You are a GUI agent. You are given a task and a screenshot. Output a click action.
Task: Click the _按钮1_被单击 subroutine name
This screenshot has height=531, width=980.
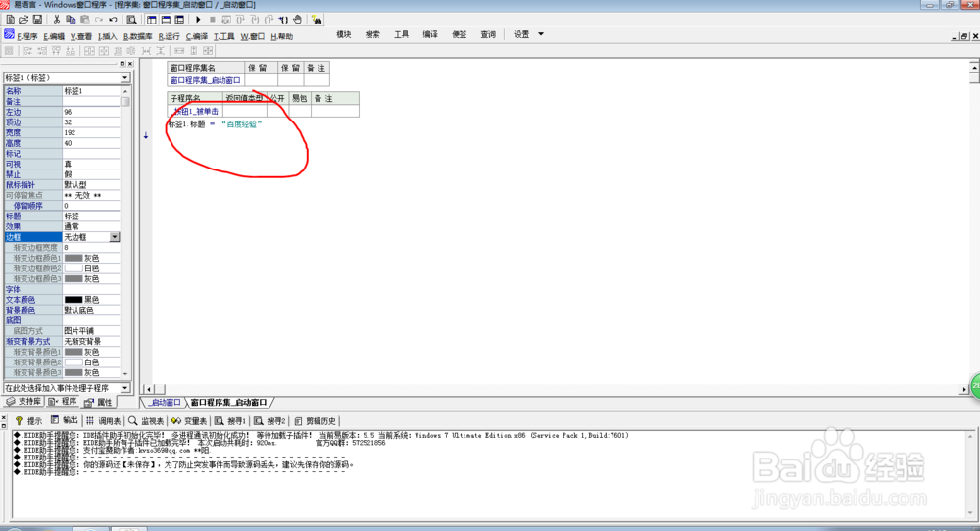tap(196, 112)
